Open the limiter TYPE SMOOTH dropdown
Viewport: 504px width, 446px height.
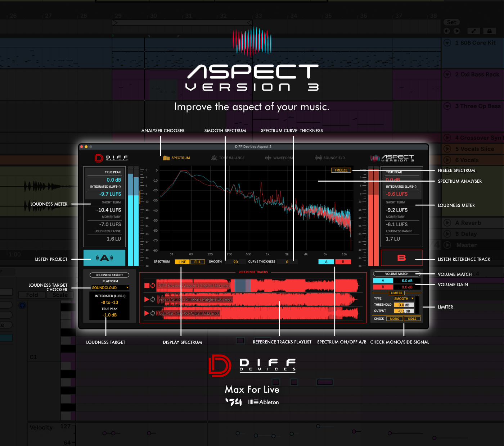click(x=404, y=299)
